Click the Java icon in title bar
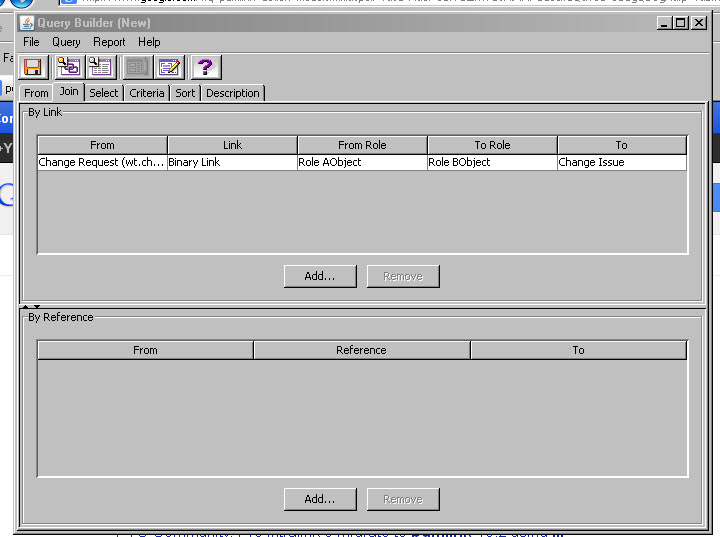Image resolution: width=720 pixels, height=537 pixels. coord(27,23)
